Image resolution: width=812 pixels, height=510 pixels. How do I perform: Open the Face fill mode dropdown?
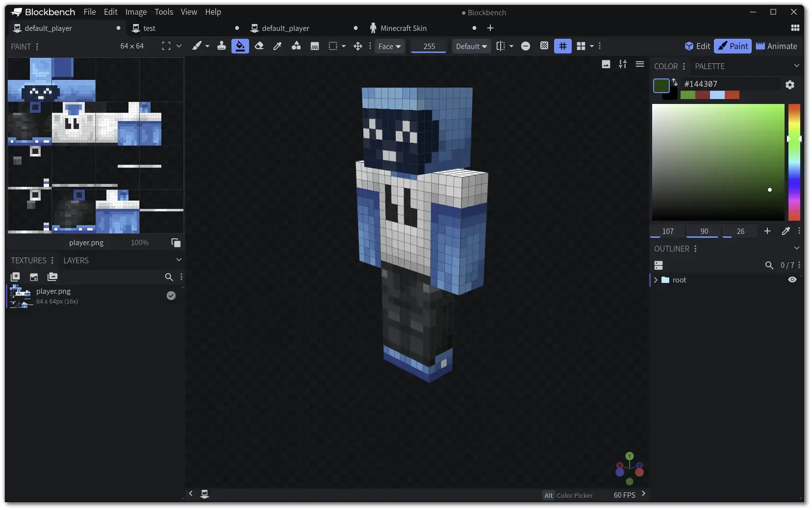point(389,46)
